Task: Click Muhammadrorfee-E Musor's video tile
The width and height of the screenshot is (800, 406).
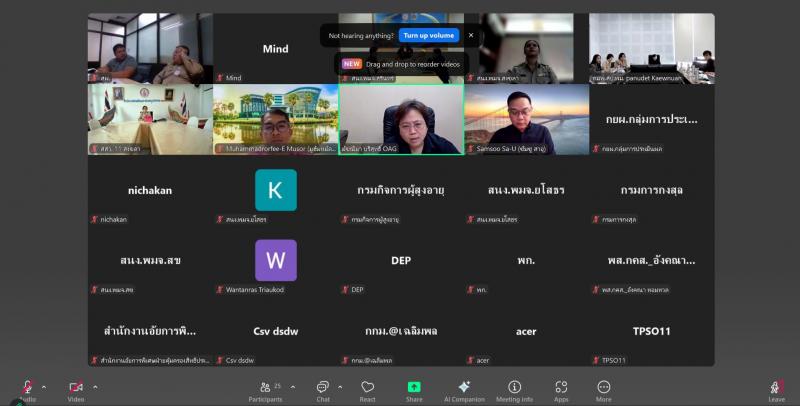Action: click(276, 119)
